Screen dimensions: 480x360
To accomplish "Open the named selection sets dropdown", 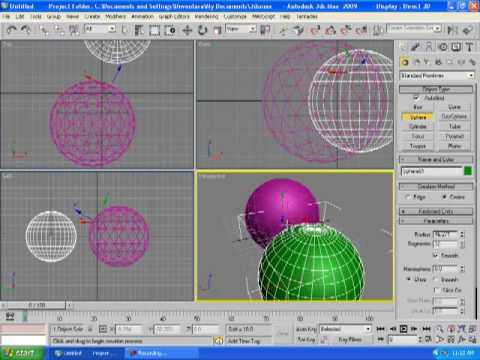I will tap(415, 29).
